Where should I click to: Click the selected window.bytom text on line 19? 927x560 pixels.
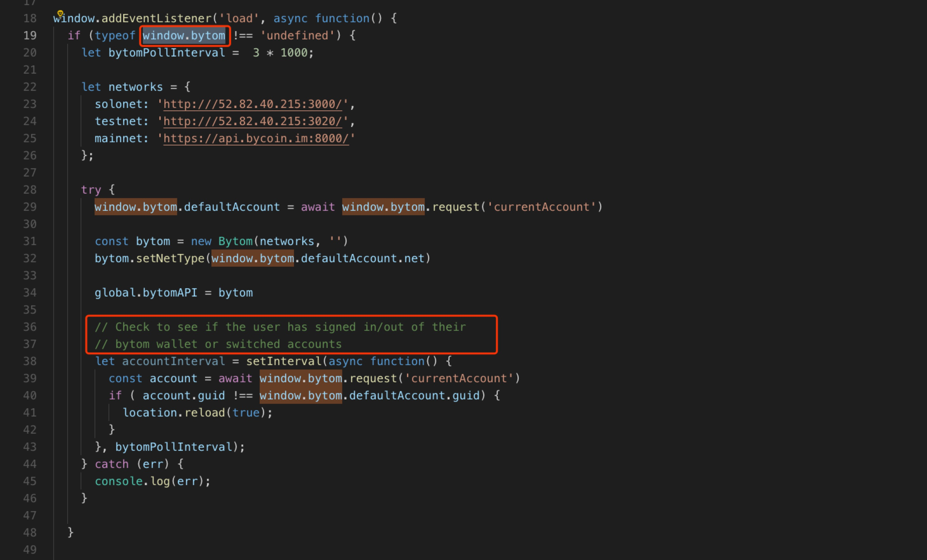pyautogui.click(x=183, y=36)
